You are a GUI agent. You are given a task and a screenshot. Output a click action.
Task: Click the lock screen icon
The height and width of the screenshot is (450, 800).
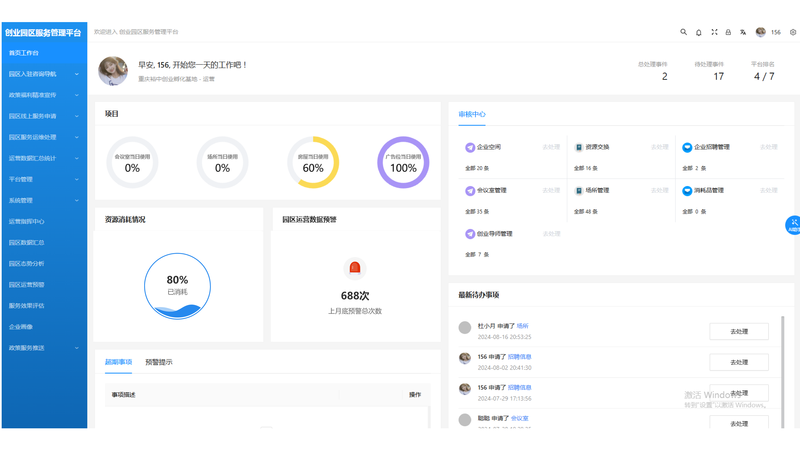click(x=728, y=32)
